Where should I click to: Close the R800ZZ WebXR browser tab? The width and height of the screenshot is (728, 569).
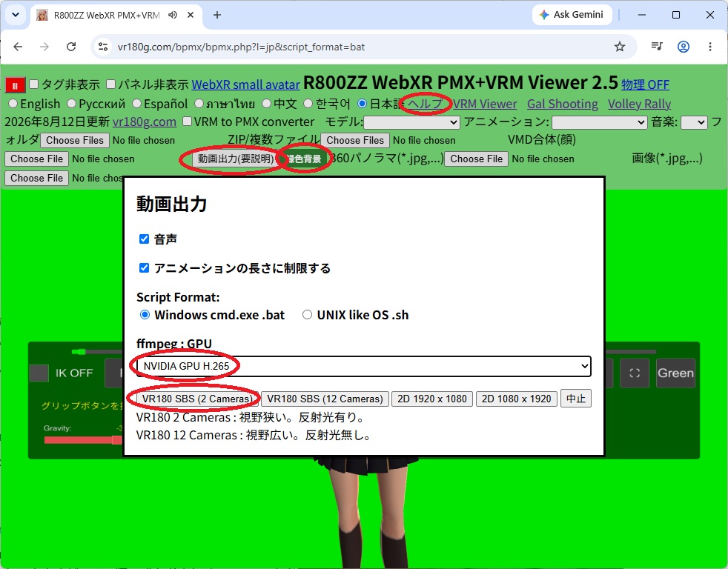point(191,15)
